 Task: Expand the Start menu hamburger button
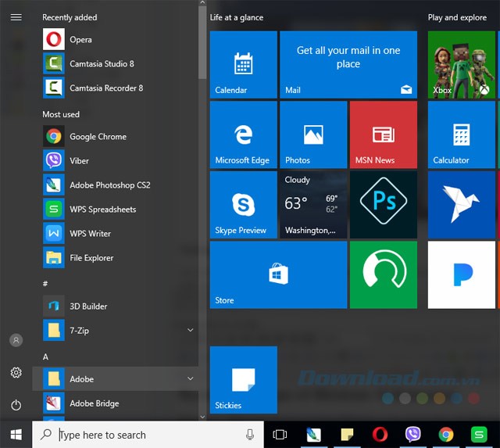[16, 16]
